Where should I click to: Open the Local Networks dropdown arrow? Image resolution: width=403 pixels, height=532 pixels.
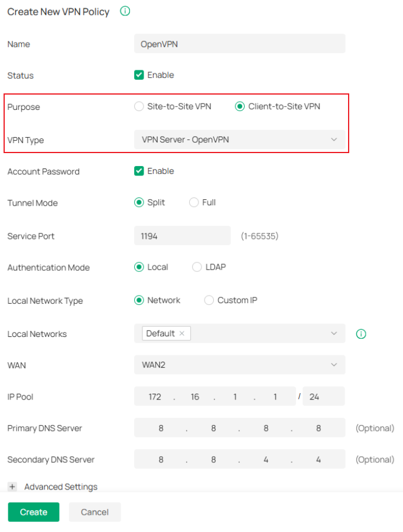tap(334, 333)
